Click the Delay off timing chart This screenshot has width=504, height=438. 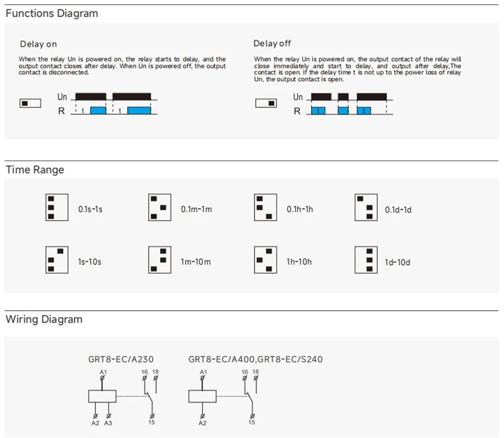tap(343, 103)
